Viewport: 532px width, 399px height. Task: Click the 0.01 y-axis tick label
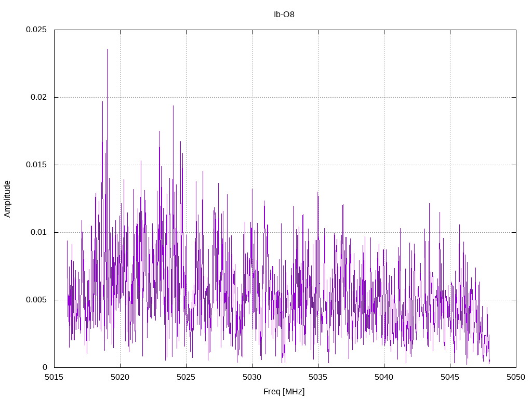click(38, 232)
